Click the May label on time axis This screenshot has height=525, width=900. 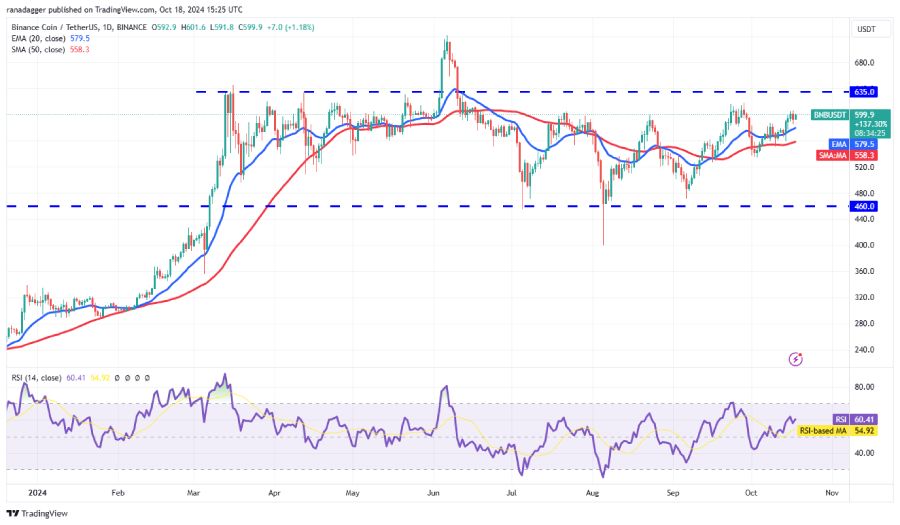[x=352, y=493]
